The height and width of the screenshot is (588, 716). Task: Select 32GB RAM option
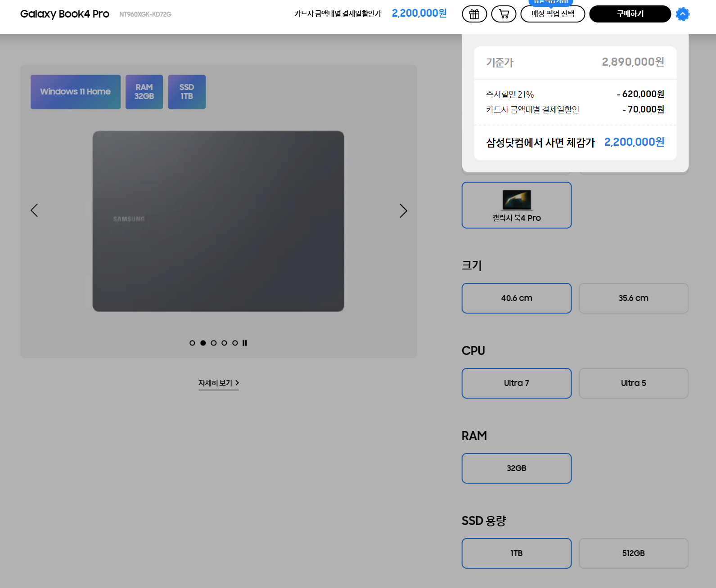click(517, 468)
